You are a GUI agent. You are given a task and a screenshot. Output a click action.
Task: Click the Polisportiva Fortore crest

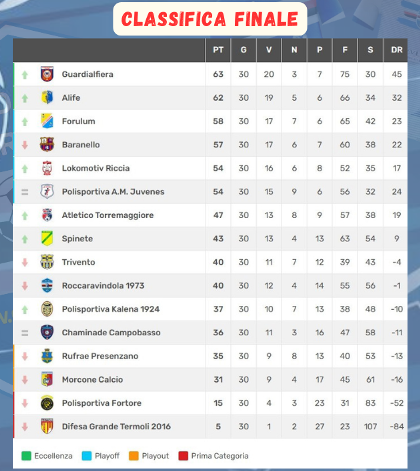(47, 403)
